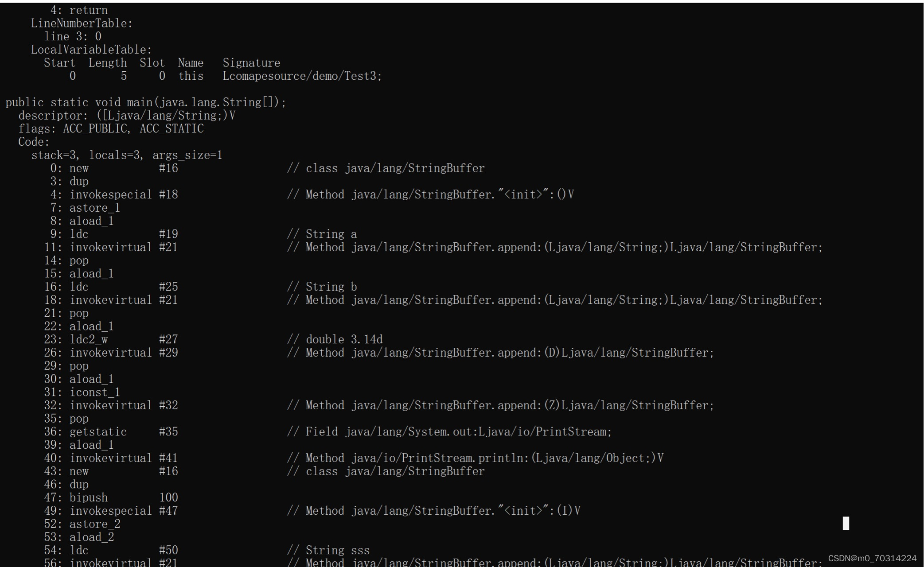This screenshot has height=567, width=924.
Task: Select the 'descriptor: ([Ljava/lang/String;)V' line
Action: (127, 115)
